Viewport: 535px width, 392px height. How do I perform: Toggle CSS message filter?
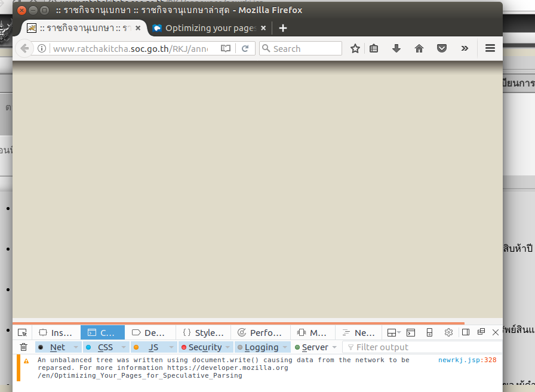(101, 347)
